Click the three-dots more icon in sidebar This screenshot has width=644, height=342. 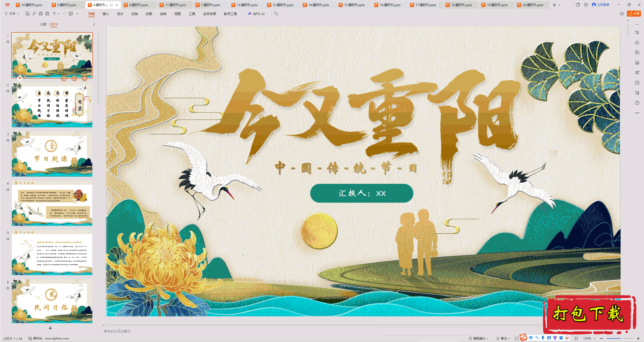[637, 113]
